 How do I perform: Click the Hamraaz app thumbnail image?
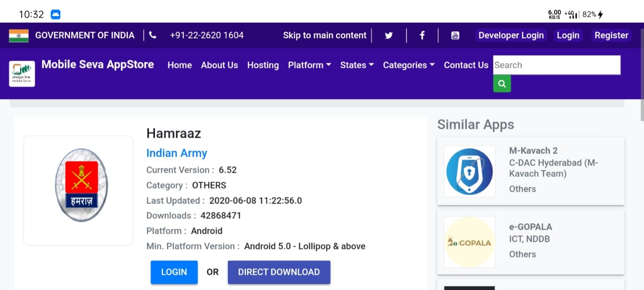pyautogui.click(x=78, y=190)
